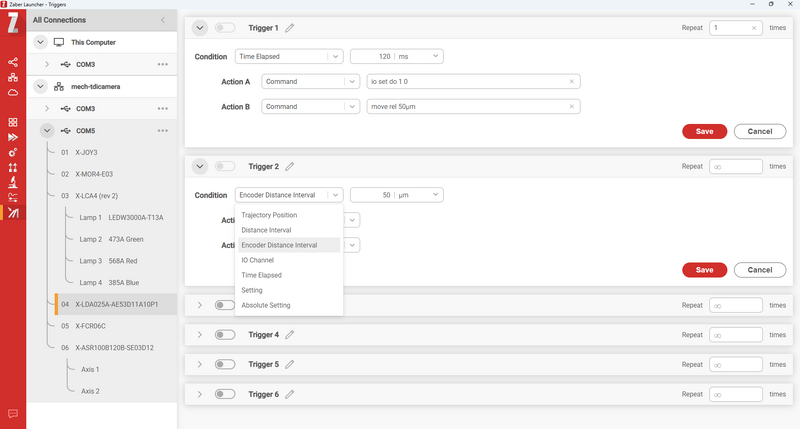Save Trigger 1 settings
The image size is (800, 429).
(704, 132)
